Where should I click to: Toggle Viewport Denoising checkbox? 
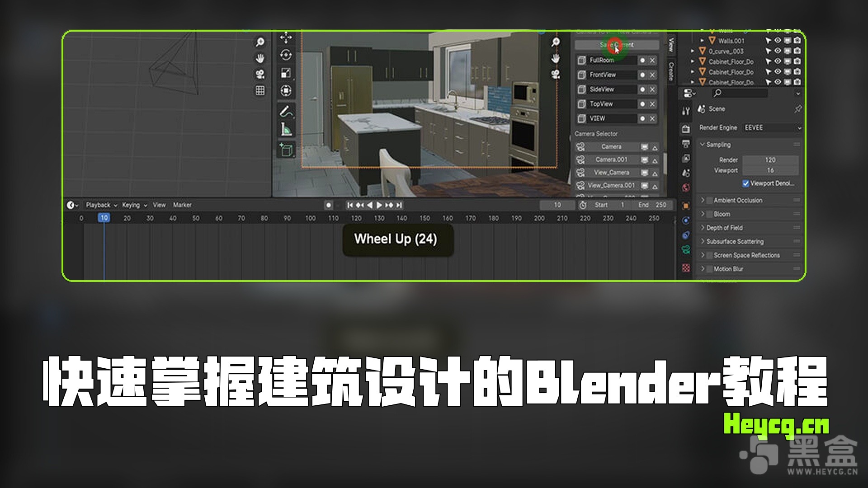(745, 183)
